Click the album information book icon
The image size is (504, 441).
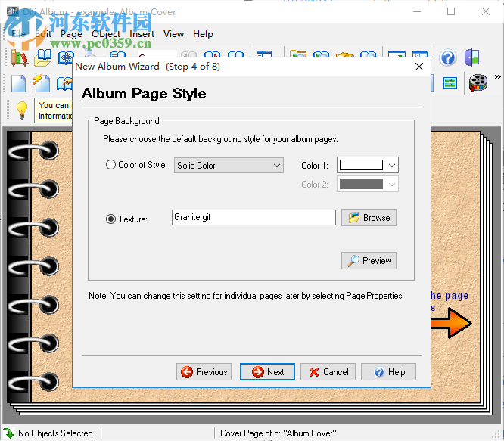[x=66, y=58]
